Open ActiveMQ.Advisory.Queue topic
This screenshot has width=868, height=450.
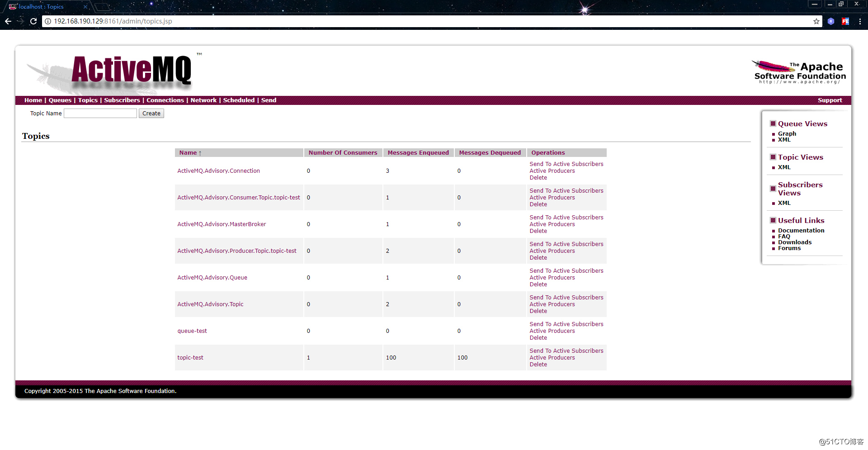(212, 278)
